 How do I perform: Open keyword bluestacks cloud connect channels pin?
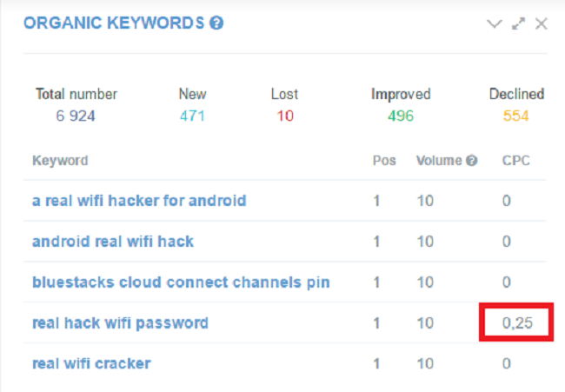coord(181,282)
